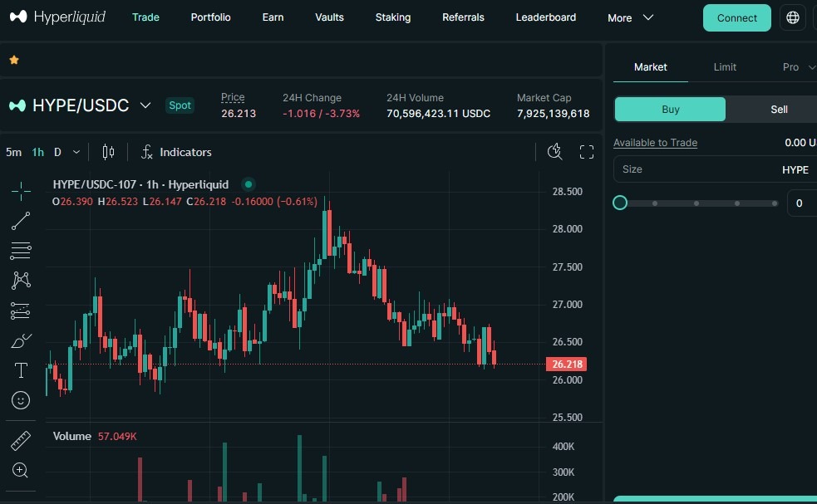817x504 pixels.
Task: Open the Fibonacci retracement tool
Action: pyautogui.click(x=21, y=251)
